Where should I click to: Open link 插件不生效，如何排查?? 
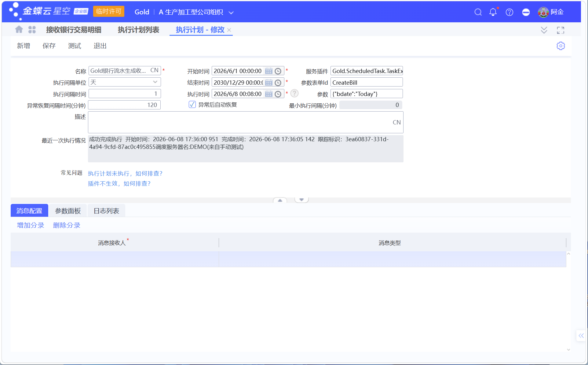[x=119, y=183]
